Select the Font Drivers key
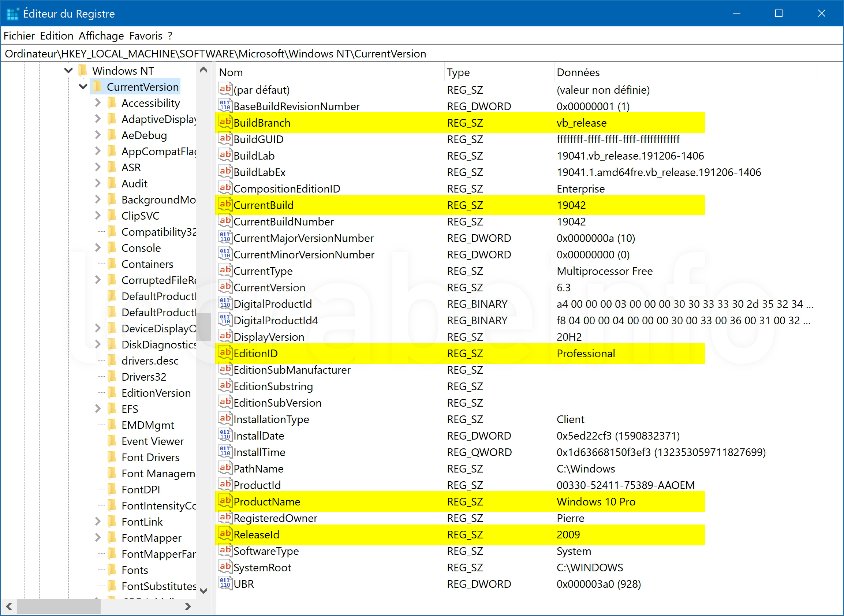The height and width of the screenshot is (616, 844). [x=150, y=457]
